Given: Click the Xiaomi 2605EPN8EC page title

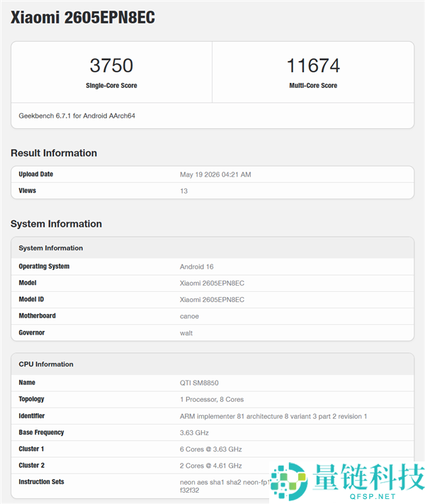Looking at the screenshot, I should (x=83, y=17).
